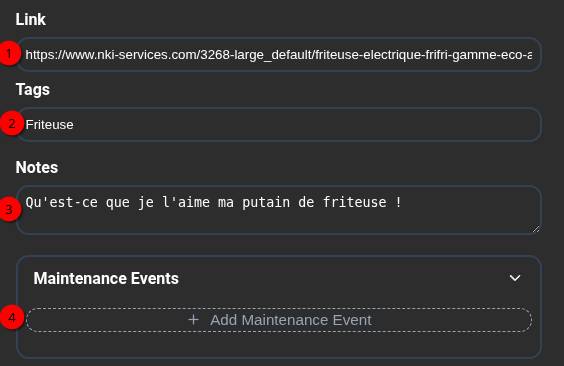This screenshot has height=366, width=564.
Task: Click the Friteuse tag text
Action: (49, 125)
